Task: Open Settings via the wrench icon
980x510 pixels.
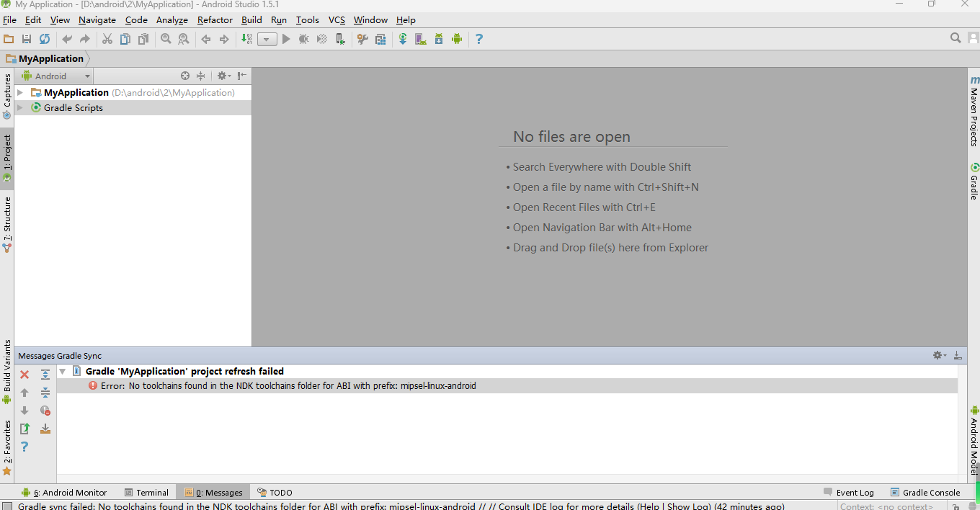Action: point(362,39)
